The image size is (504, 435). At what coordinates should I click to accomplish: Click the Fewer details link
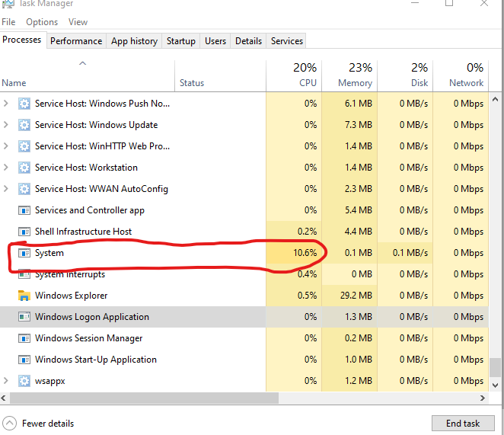click(48, 424)
